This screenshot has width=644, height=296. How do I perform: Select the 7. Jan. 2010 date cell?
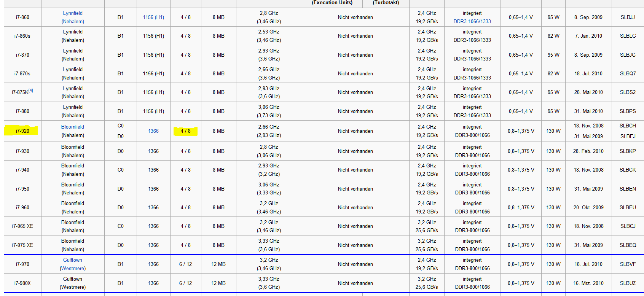[x=588, y=36]
